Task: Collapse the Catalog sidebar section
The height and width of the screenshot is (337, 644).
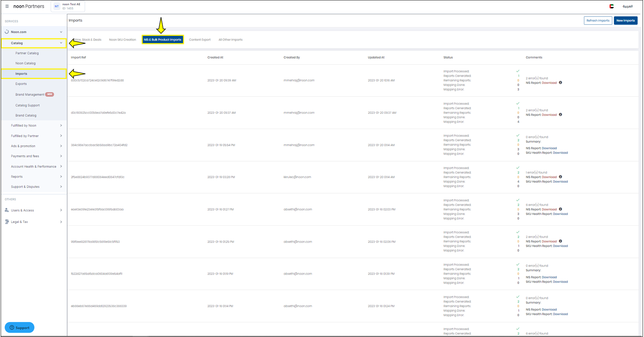Action: (61, 43)
